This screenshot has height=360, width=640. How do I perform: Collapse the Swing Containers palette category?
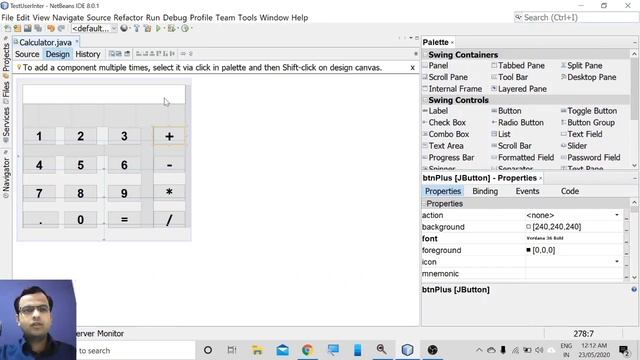pyautogui.click(x=425, y=55)
